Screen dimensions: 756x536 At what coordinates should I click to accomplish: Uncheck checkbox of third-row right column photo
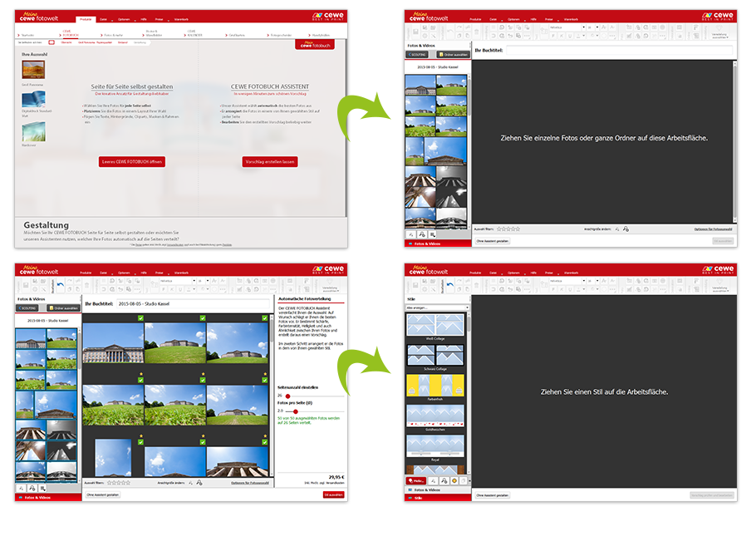point(265,442)
